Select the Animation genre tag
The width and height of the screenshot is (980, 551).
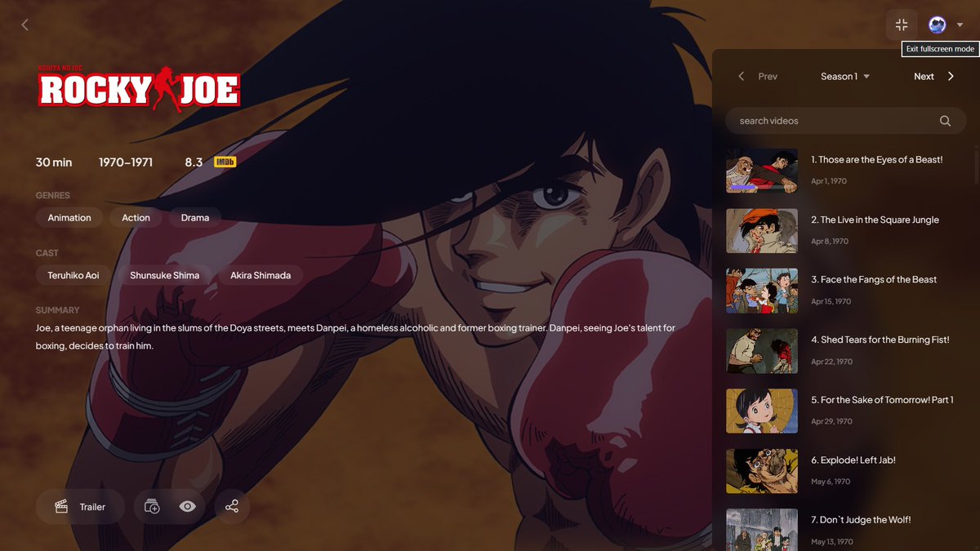point(69,218)
